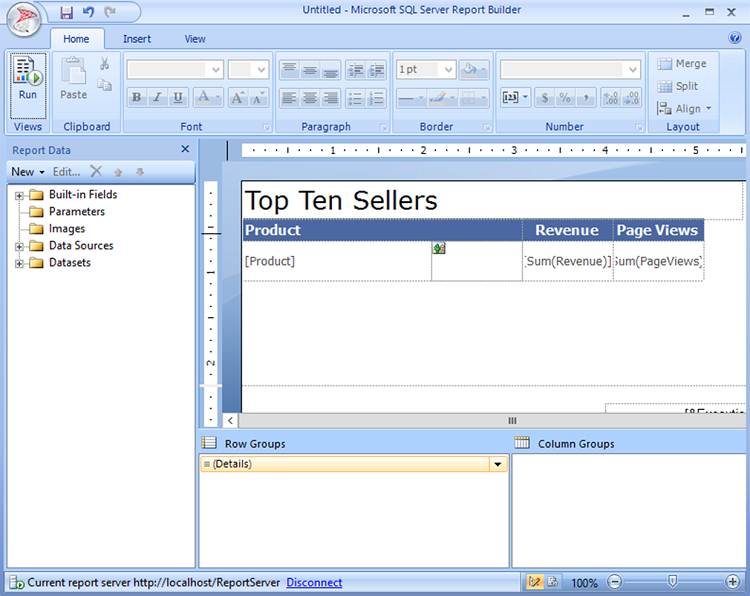
Task: Close the Report Data pane
Action: [185, 149]
